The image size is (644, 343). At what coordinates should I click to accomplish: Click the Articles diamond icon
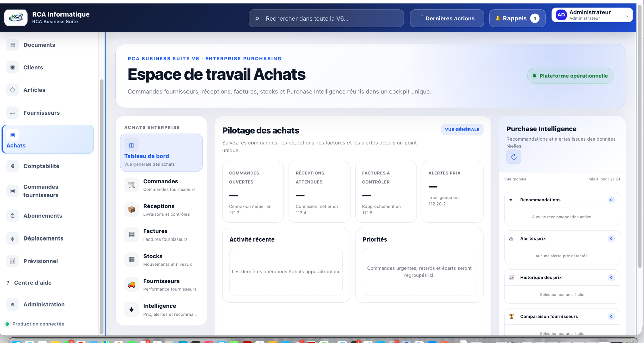[x=13, y=90]
